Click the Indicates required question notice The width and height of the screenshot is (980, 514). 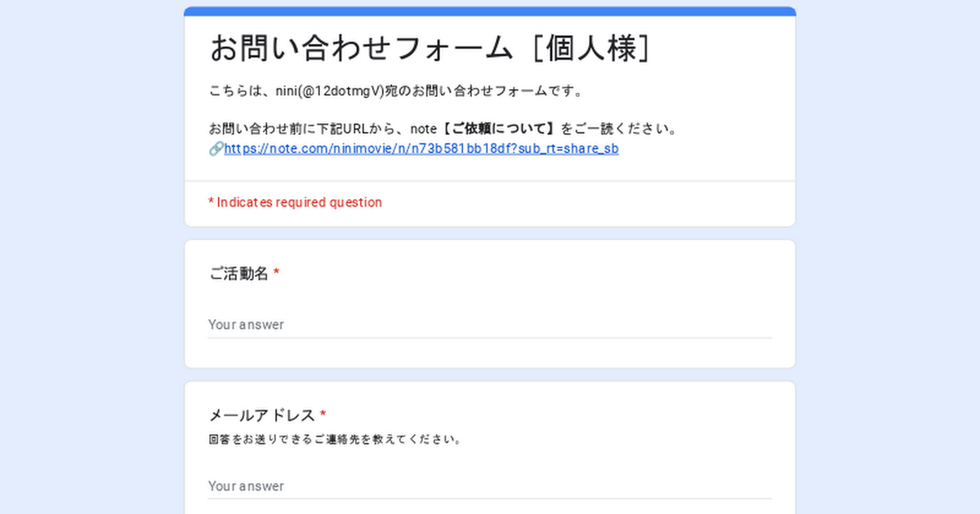pyautogui.click(x=296, y=202)
